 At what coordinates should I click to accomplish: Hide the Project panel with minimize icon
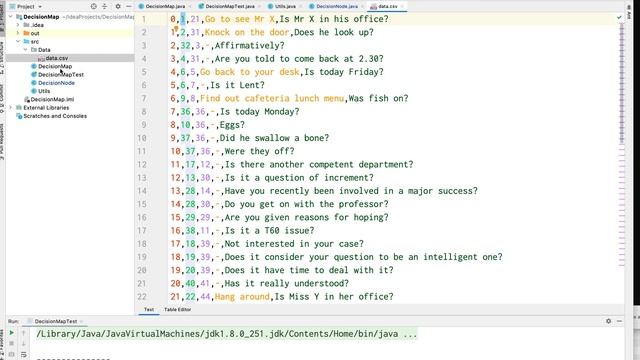(x=129, y=7)
